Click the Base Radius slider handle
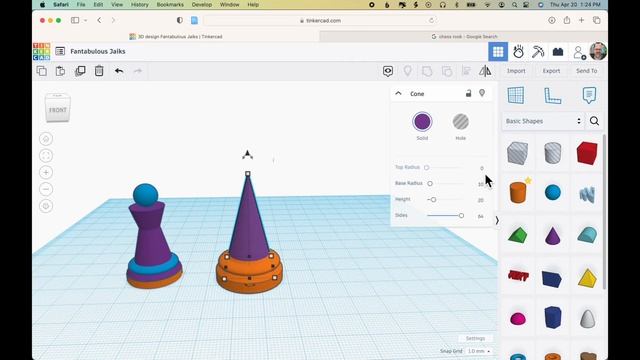Viewport: 640px width, 360px height. (430, 184)
